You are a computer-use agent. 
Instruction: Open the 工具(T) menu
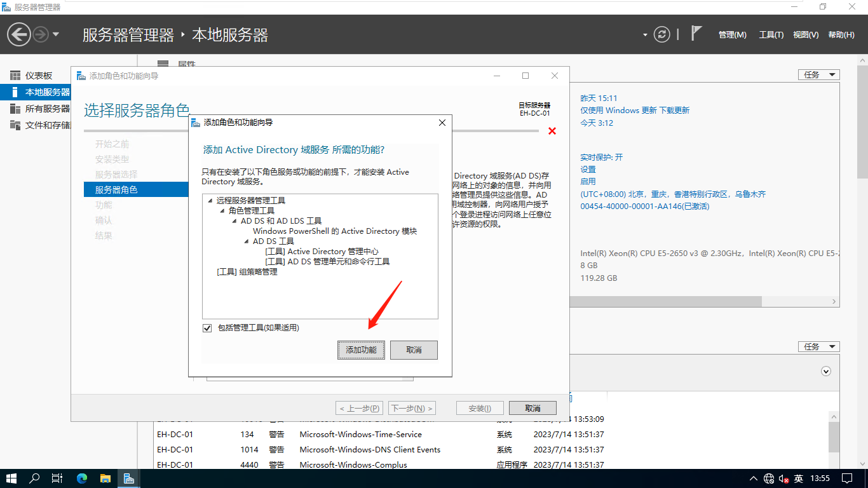(x=771, y=35)
